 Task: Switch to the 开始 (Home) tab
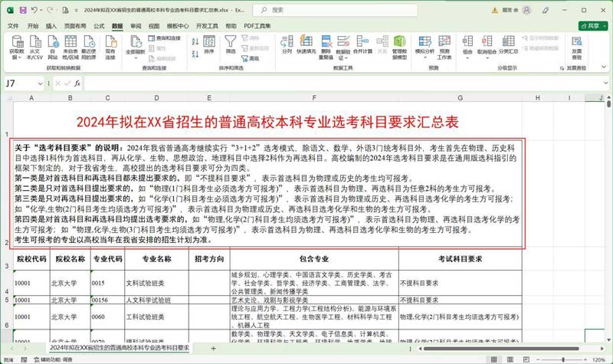click(33, 26)
